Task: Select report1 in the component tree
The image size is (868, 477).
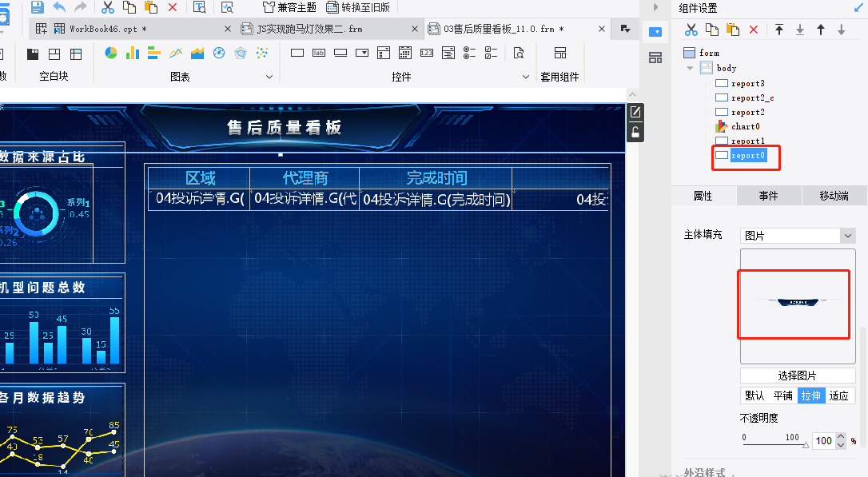Action: pyautogui.click(x=747, y=141)
